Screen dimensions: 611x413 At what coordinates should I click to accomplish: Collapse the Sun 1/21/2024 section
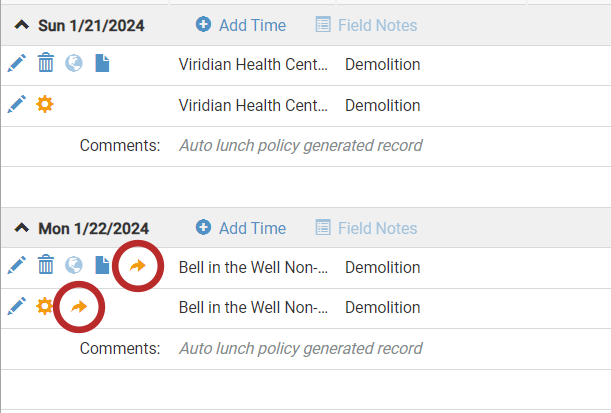pyautogui.click(x=22, y=25)
